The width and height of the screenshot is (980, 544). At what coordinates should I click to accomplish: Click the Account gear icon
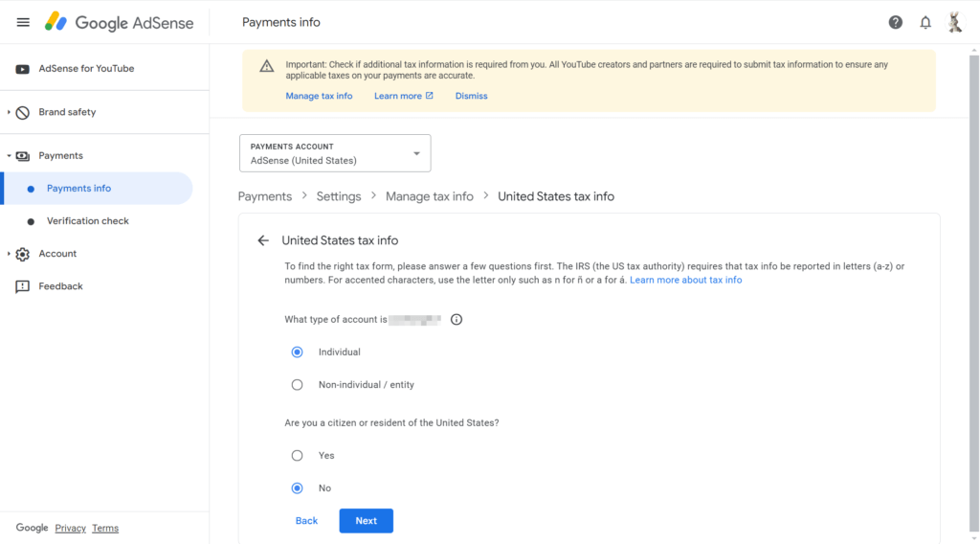pos(23,254)
